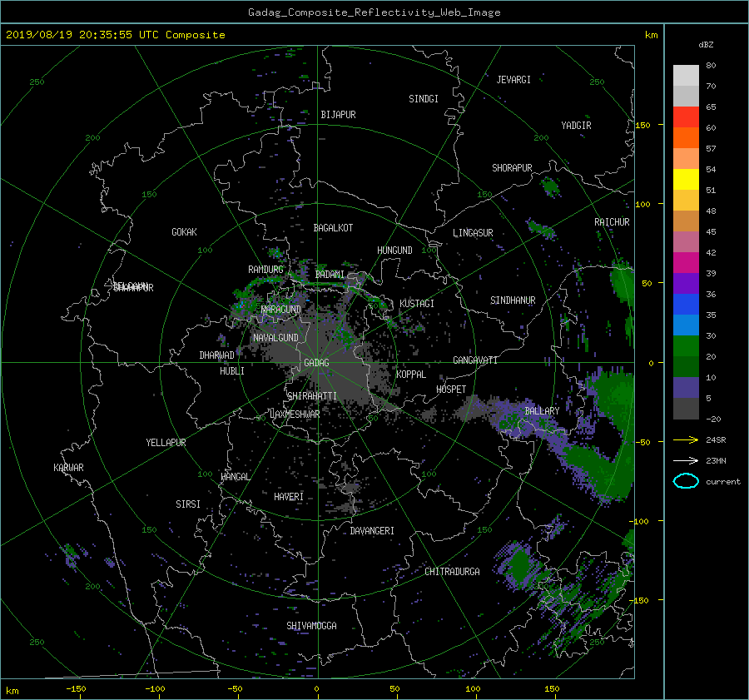Select the SINDHANUR label
The width and height of the screenshot is (749, 700).
513,300
